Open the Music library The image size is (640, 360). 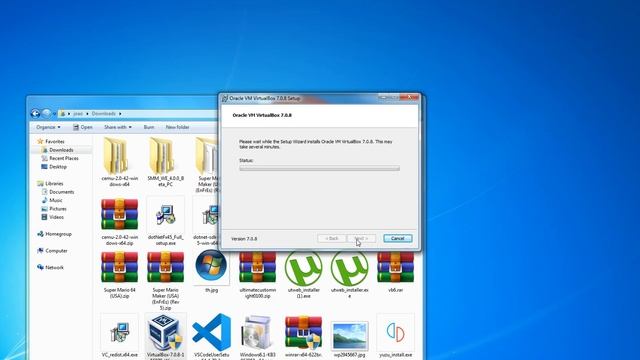point(56,200)
